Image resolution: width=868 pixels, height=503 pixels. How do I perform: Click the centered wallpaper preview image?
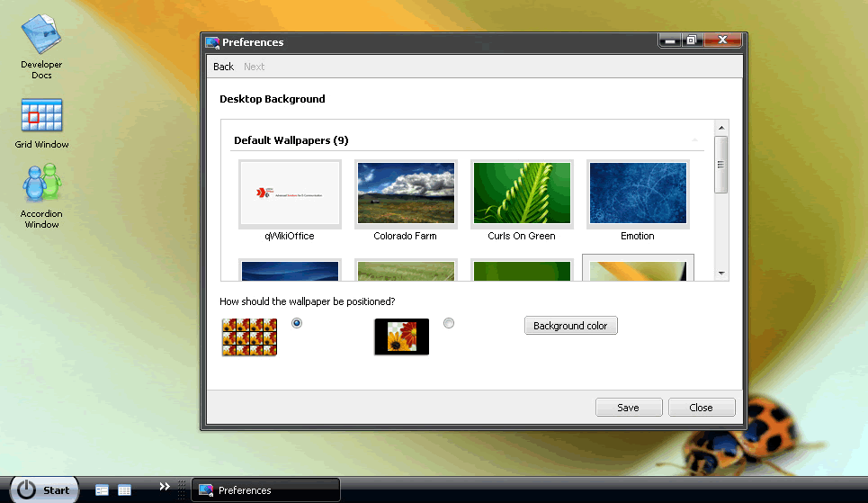tap(401, 337)
